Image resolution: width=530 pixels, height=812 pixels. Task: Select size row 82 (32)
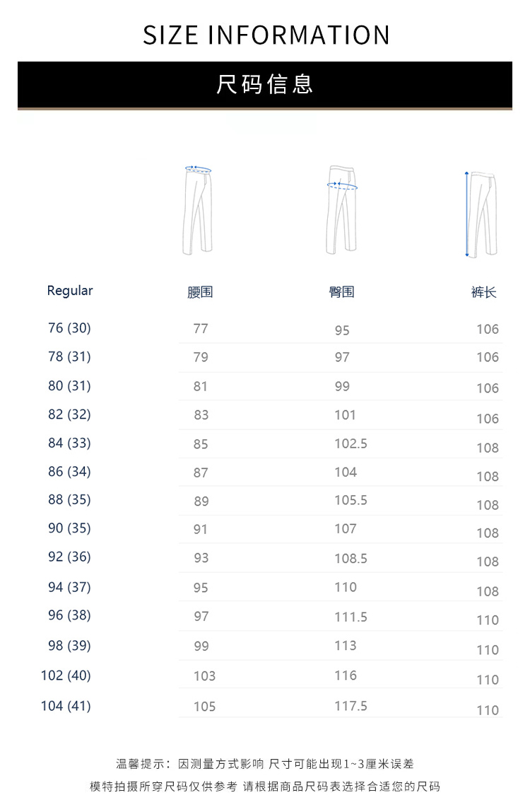[69, 414]
